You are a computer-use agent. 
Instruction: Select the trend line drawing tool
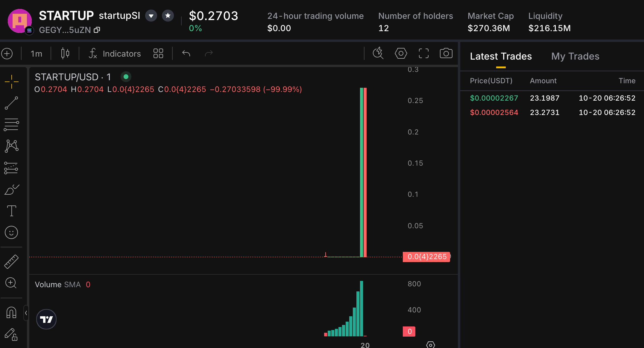pos(11,103)
